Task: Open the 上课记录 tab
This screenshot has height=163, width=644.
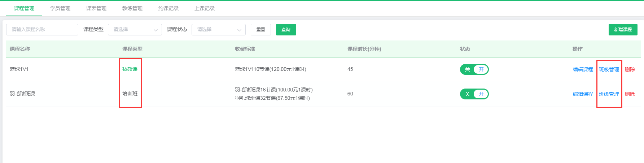Action: [x=205, y=8]
